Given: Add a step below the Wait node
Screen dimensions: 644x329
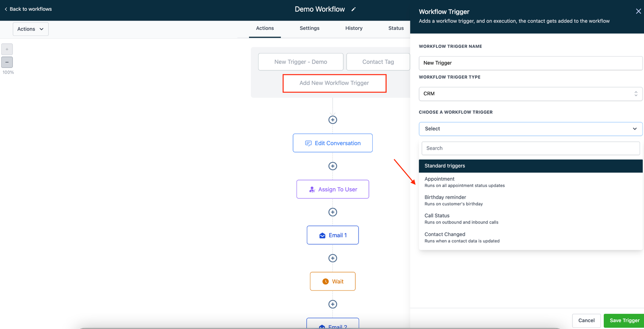Looking at the screenshot, I should 332,304.
